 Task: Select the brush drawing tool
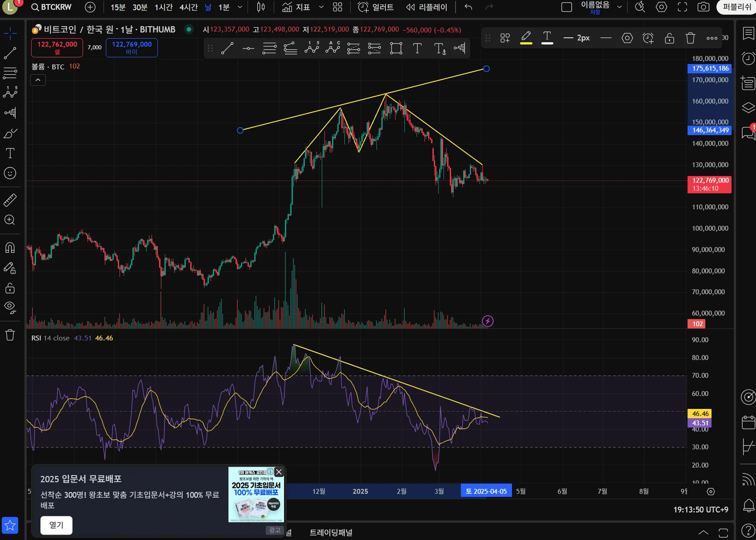point(10,133)
